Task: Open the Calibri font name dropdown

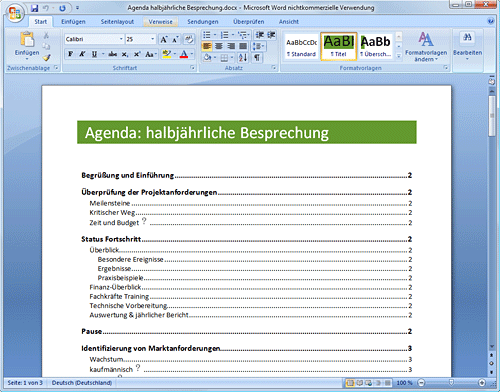Action: [121, 39]
